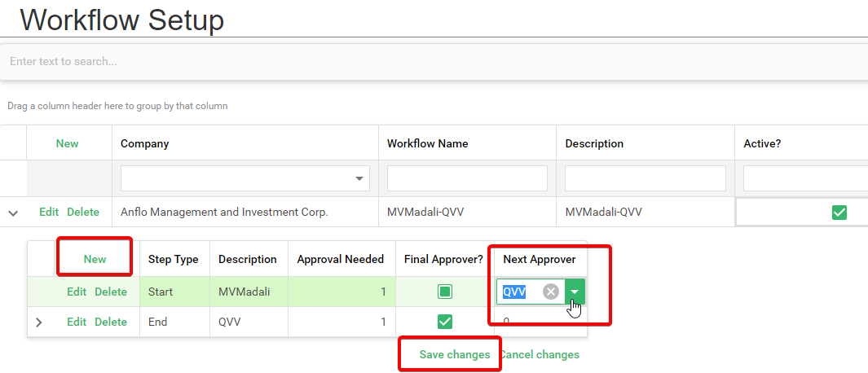Toggle the Active checkbox for MVMadali-QVV workflow
868x373 pixels.
[839, 213]
